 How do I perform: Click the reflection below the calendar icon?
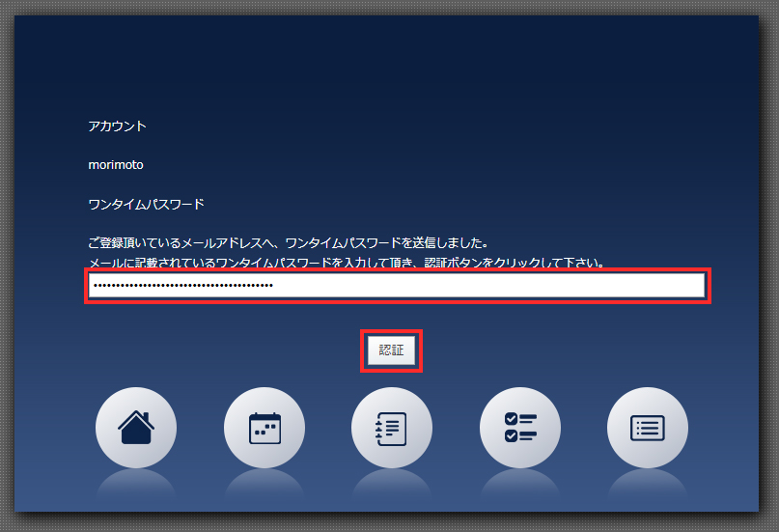point(264,485)
